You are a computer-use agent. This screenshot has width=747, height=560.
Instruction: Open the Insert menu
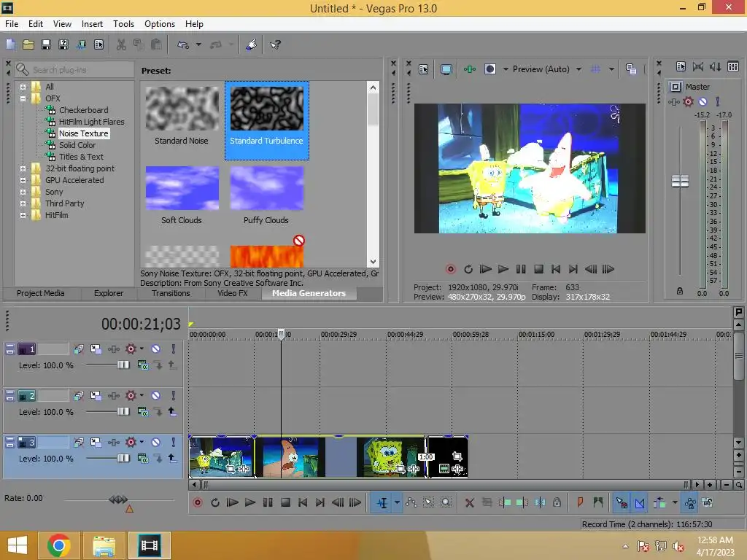pos(92,24)
